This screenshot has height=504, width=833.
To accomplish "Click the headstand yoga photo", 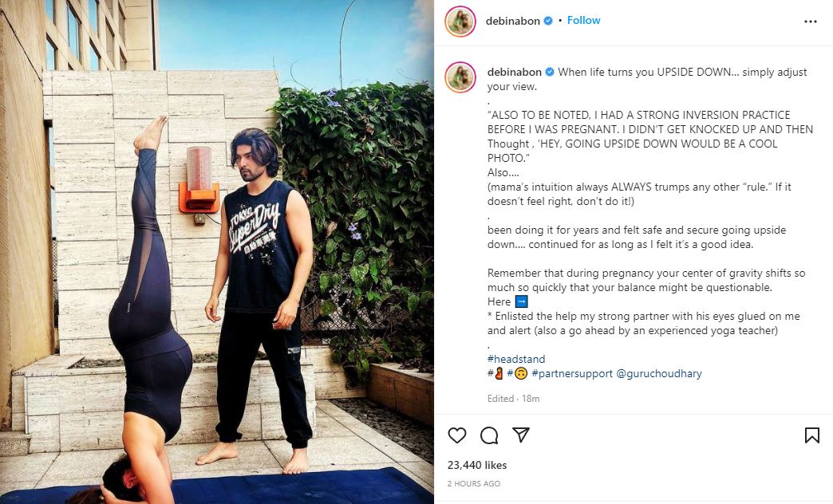I will [x=217, y=252].
